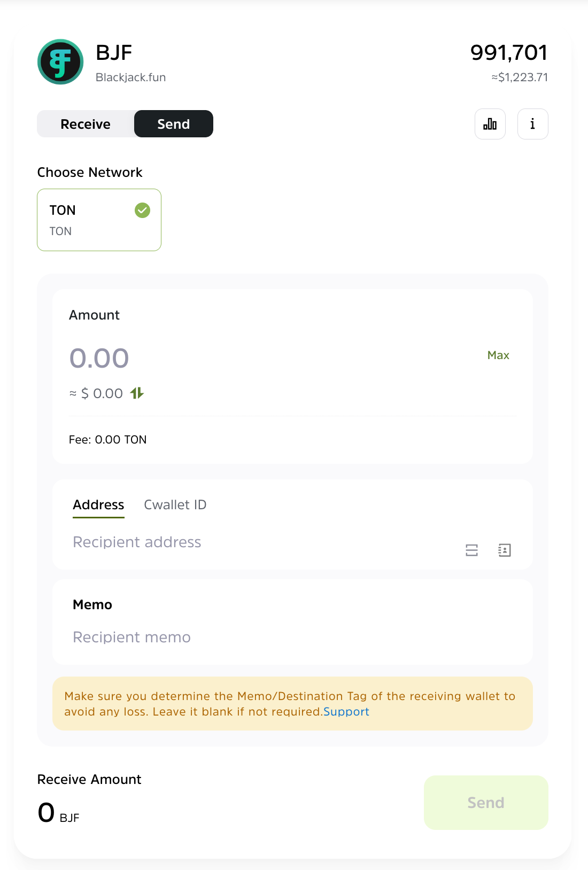Focus the 0.00 amount input field
Viewport: 588px width, 870px height.
(x=267, y=358)
